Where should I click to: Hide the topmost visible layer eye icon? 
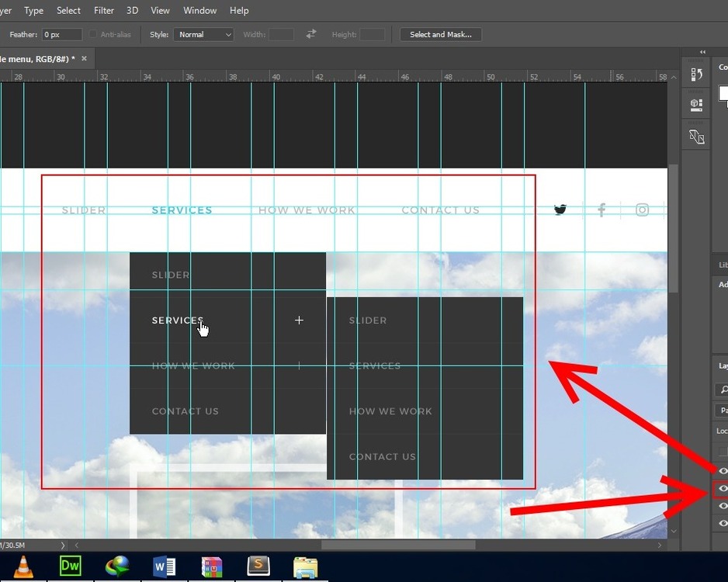click(x=723, y=471)
